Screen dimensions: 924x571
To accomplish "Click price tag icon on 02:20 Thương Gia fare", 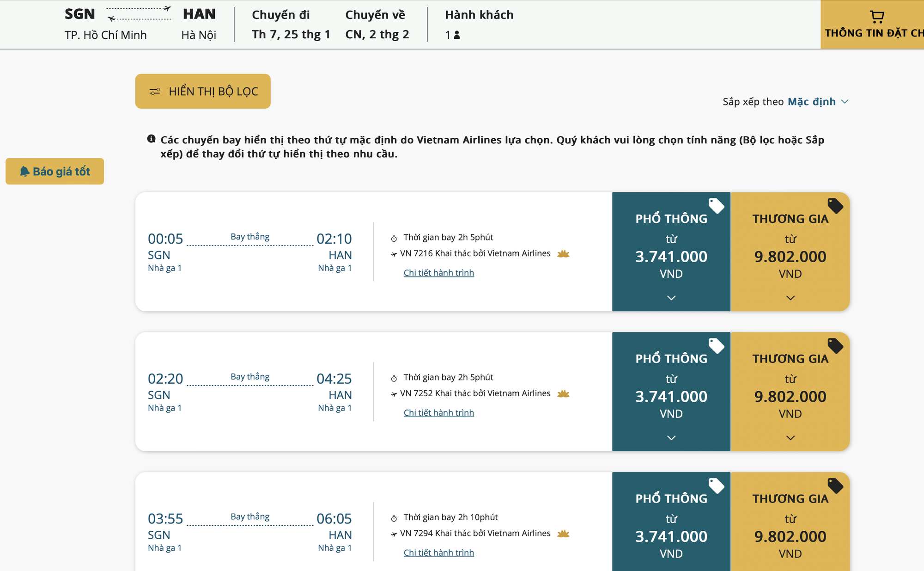I will click(835, 346).
